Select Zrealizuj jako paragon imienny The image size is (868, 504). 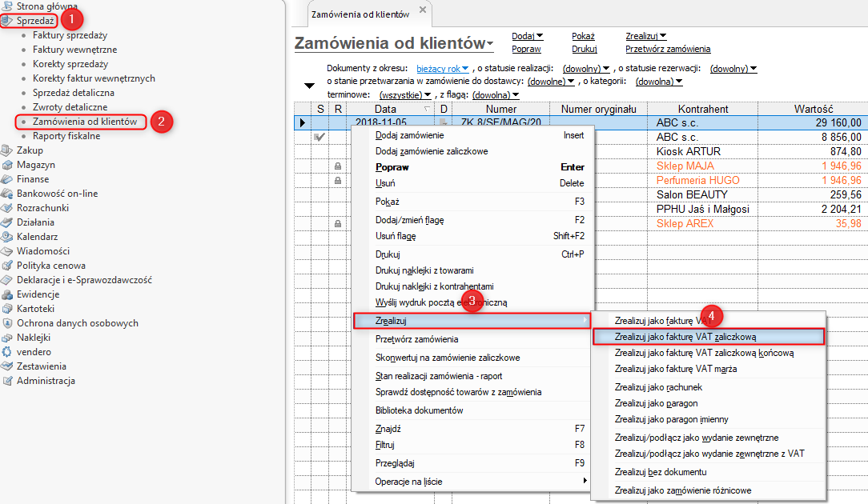(x=709, y=419)
